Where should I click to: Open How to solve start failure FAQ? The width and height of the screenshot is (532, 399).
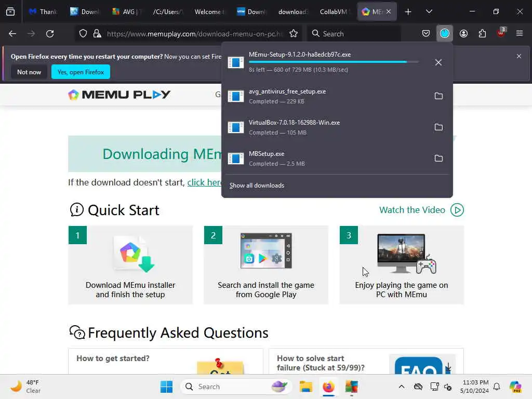tap(366, 362)
